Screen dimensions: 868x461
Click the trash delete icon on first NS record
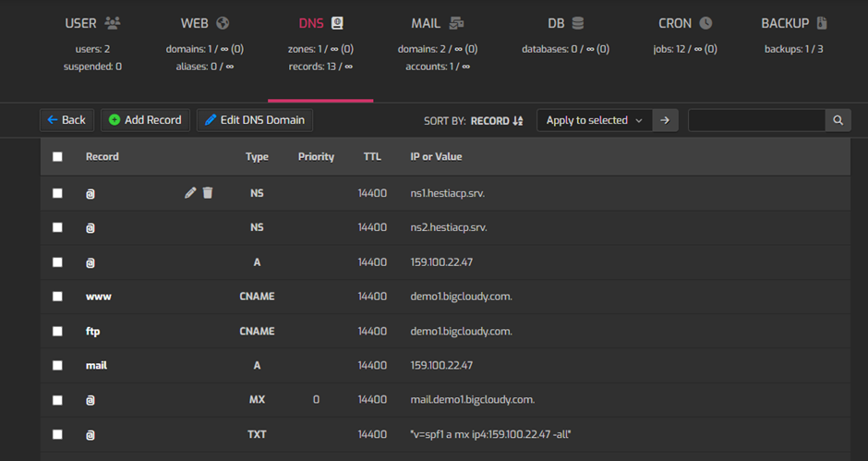(208, 192)
